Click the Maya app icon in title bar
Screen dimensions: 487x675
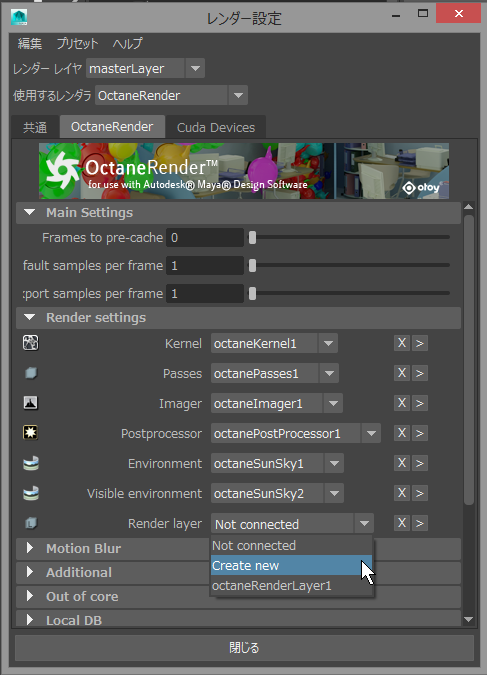[19, 17]
